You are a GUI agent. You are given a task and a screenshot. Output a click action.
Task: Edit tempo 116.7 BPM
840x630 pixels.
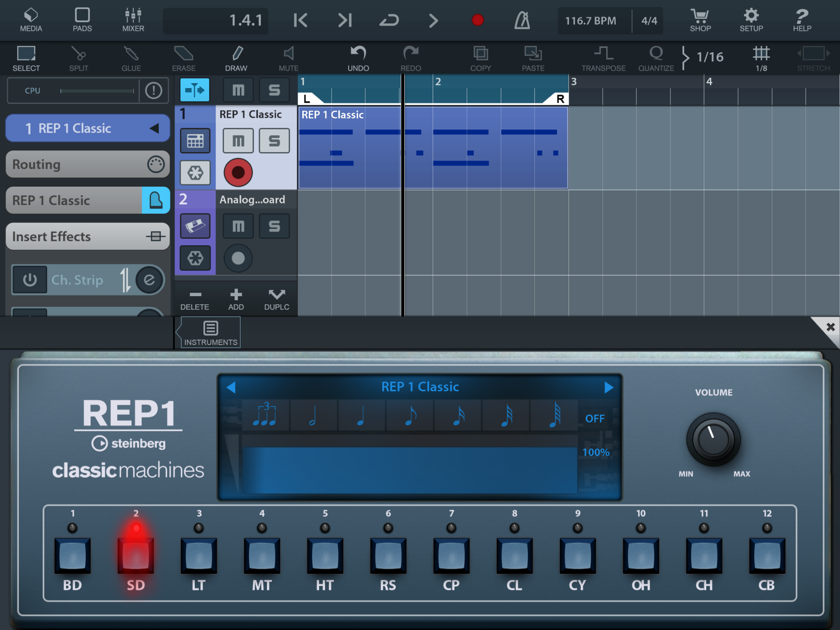tap(591, 20)
